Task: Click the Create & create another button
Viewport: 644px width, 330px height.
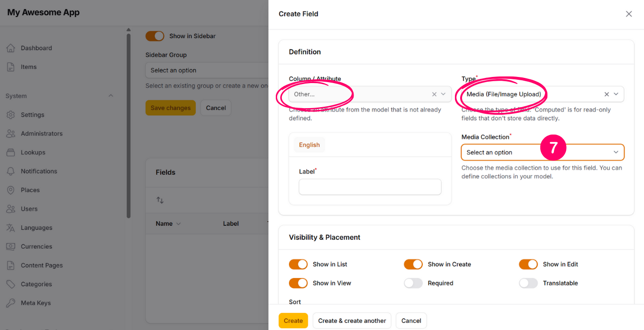Action: [x=352, y=321]
